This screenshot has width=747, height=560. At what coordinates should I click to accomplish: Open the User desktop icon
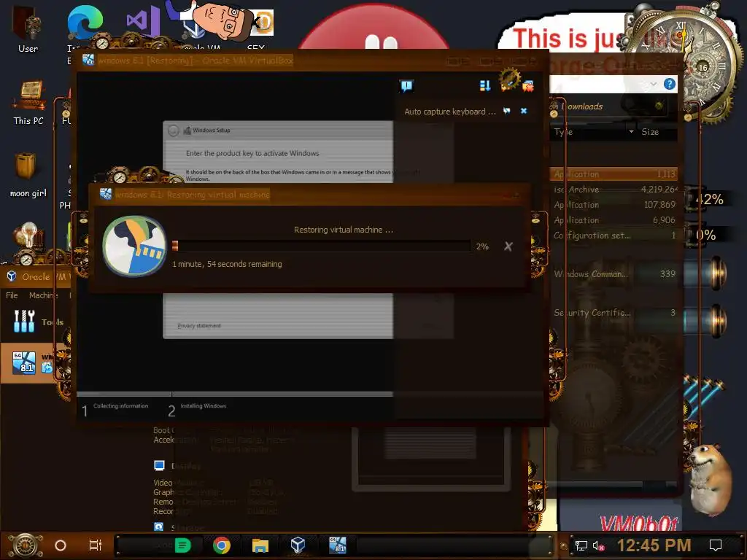click(x=28, y=28)
